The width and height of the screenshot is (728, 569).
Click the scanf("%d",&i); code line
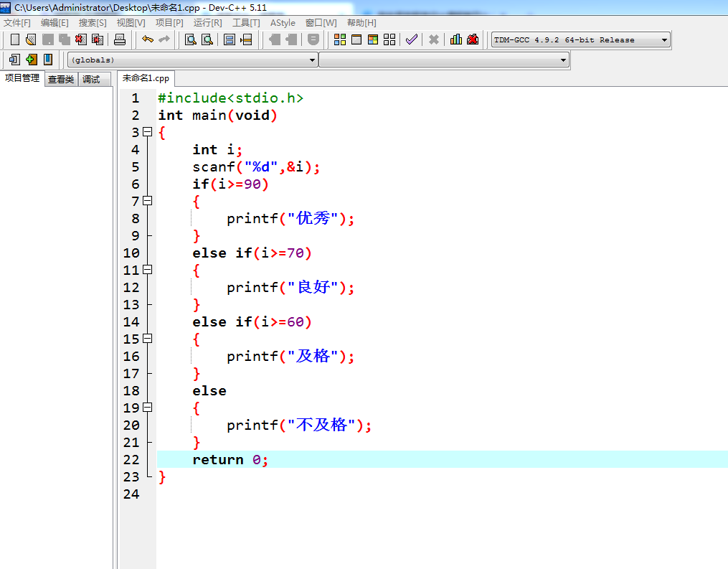[256, 166]
